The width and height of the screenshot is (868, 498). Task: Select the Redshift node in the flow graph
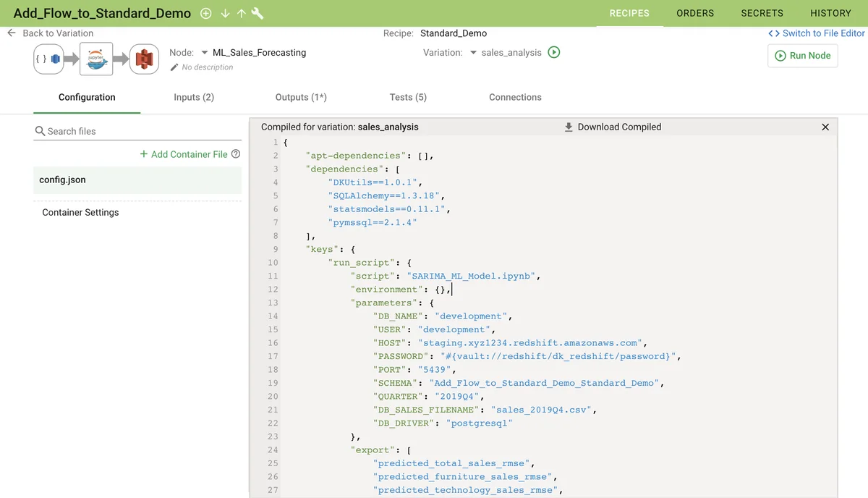tap(143, 59)
